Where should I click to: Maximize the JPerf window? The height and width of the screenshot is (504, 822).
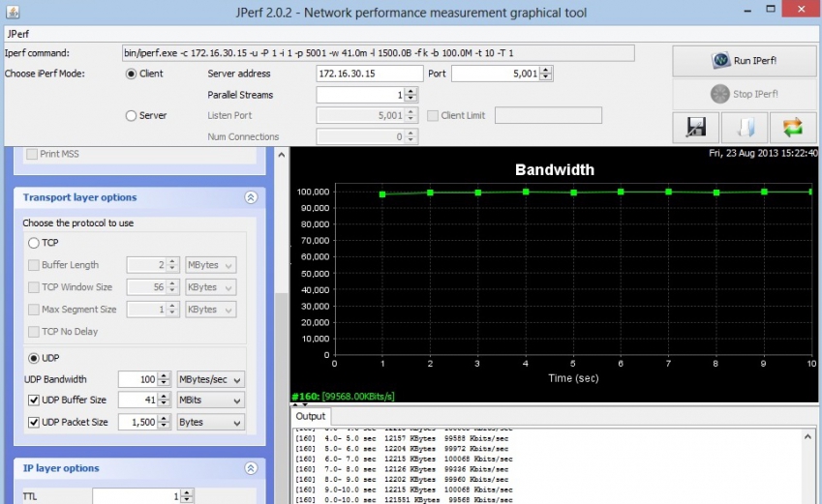click(771, 9)
